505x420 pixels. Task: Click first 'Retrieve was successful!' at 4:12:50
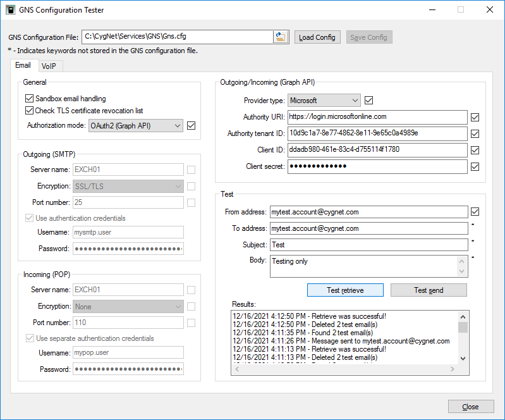pos(310,316)
